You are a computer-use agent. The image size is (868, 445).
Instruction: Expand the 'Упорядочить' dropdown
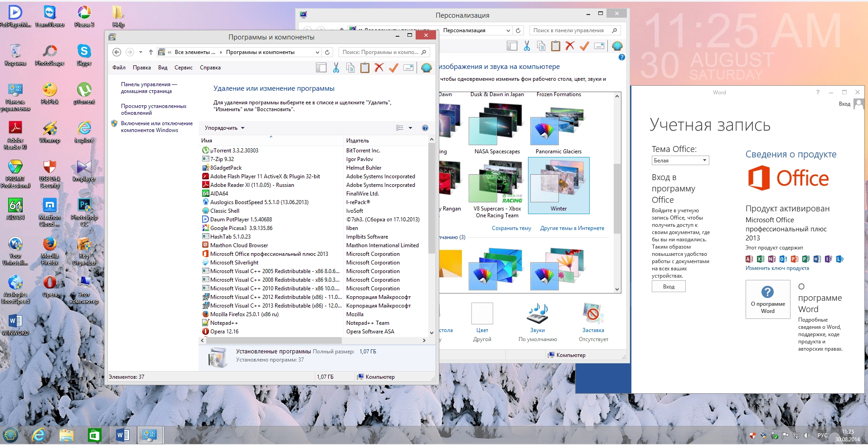pos(224,128)
